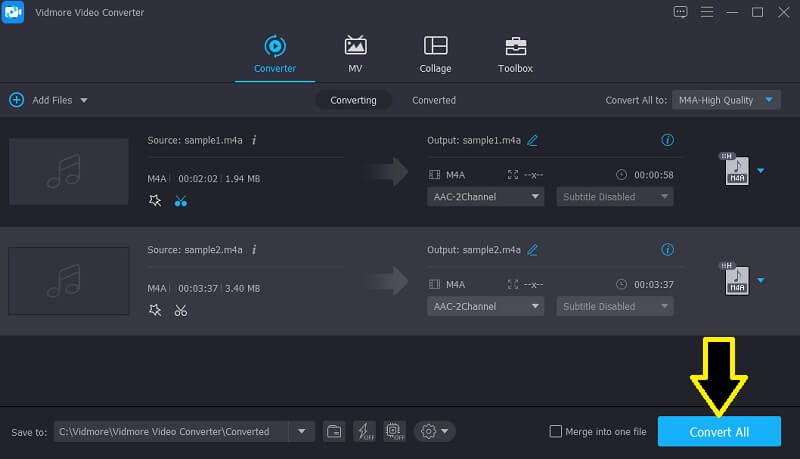Image resolution: width=800 pixels, height=459 pixels.
Task: Enable the Merge into one file checkbox
Action: [556, 431]
